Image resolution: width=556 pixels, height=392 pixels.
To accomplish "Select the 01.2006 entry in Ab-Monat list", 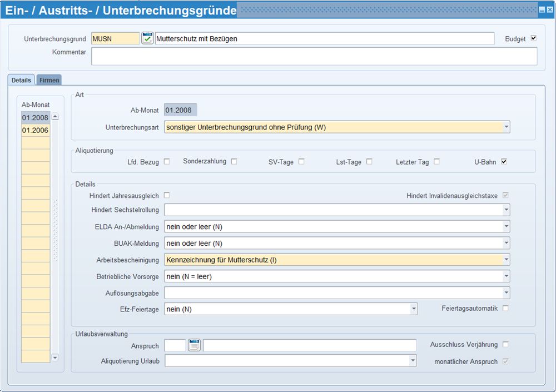I will 36,131.
